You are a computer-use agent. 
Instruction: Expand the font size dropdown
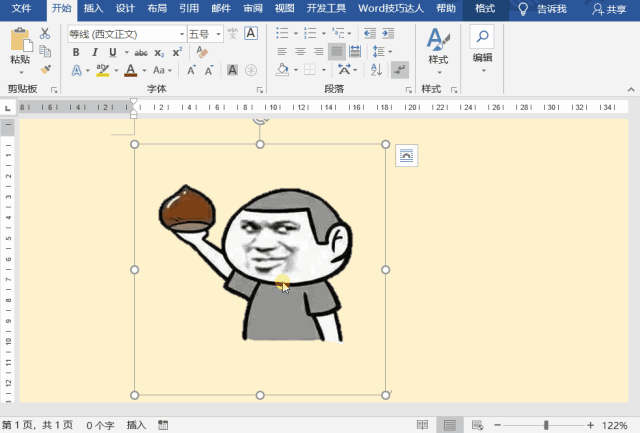click(218, 34)
